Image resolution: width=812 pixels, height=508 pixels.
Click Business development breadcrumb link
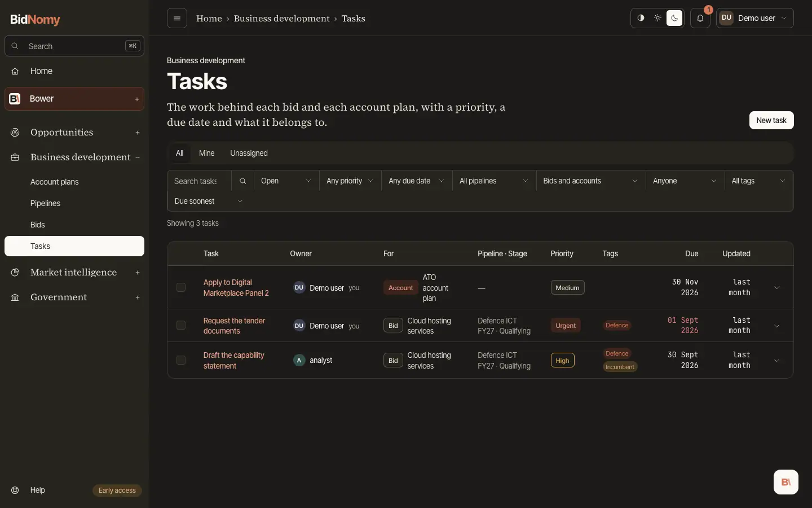(x=282, y=18)
